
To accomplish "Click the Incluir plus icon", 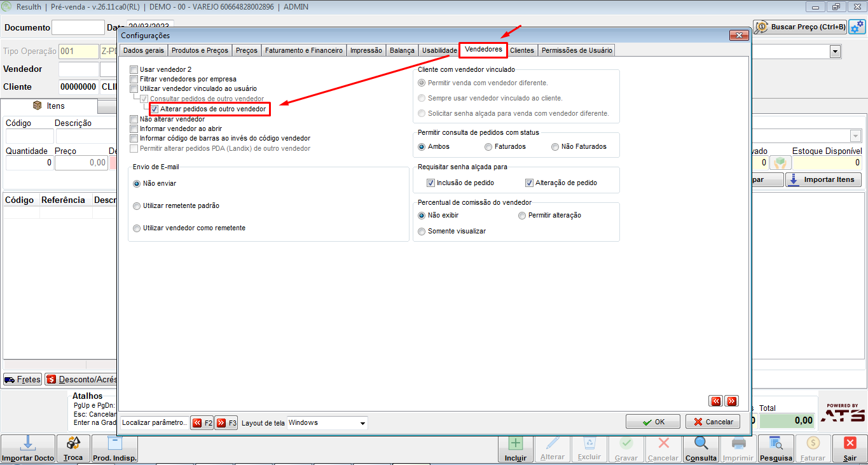I will (x=516, y=443).
